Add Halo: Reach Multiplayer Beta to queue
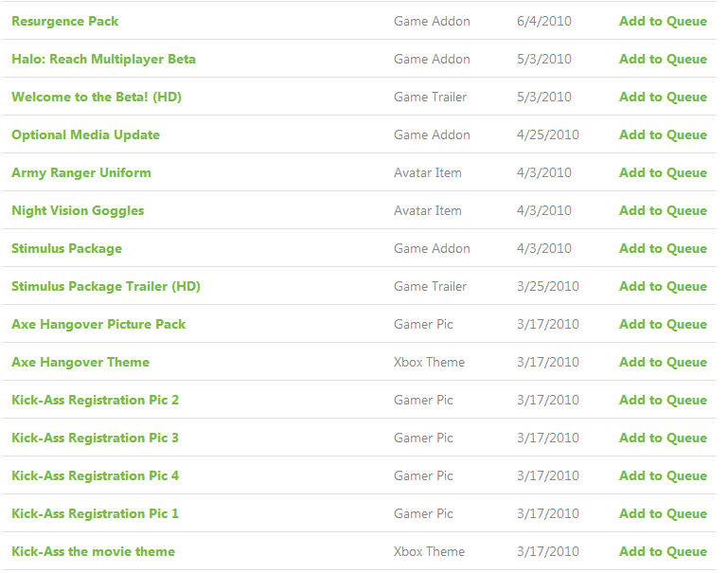 [663, 59]
